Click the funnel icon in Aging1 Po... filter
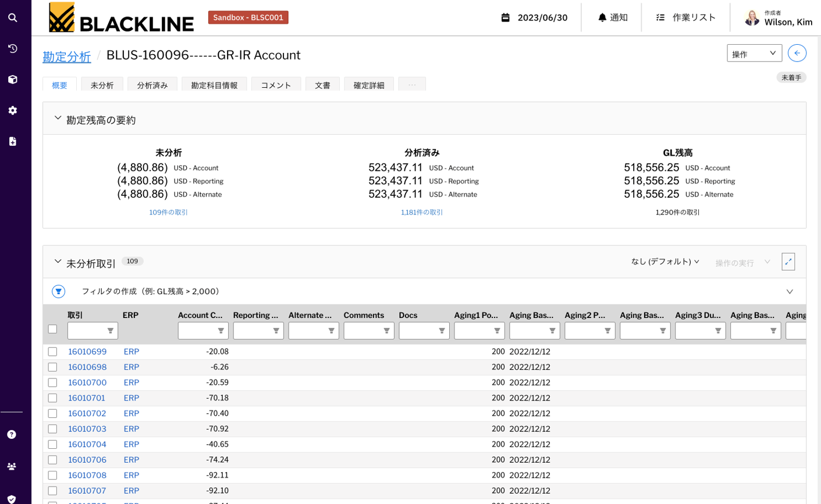This screenshot has width=821, height=504. pyautogui.click(x=497, y=331)
